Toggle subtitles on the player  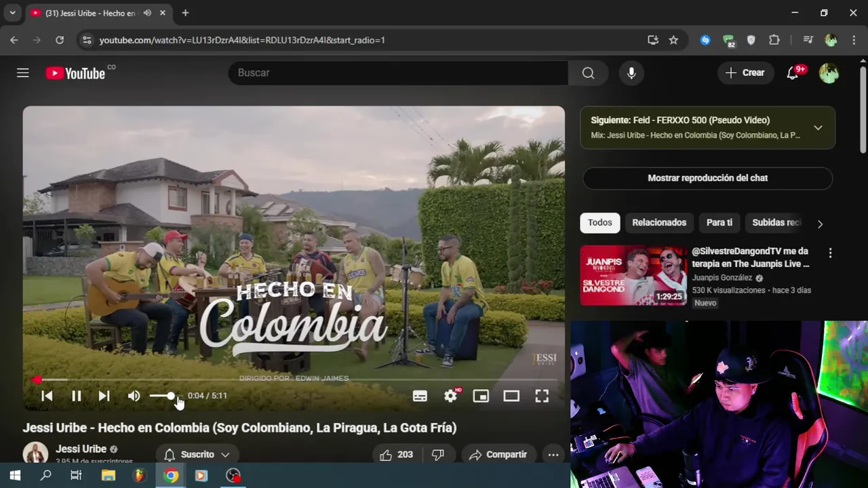420,396
